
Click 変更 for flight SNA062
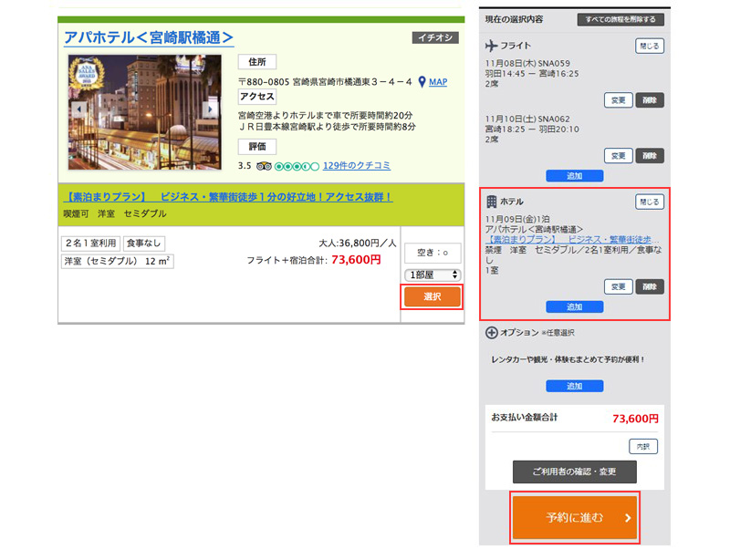(x=619, y=156)
